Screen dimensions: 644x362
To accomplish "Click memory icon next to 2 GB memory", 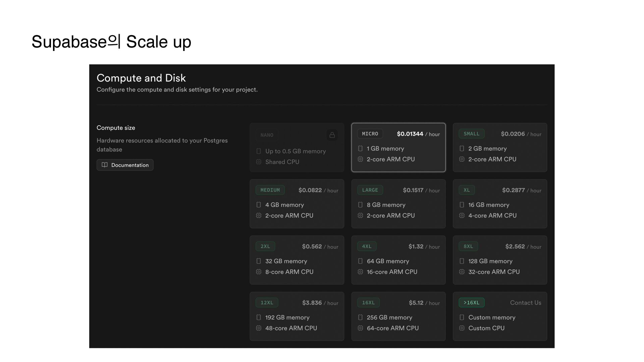I will pos(462,148).
